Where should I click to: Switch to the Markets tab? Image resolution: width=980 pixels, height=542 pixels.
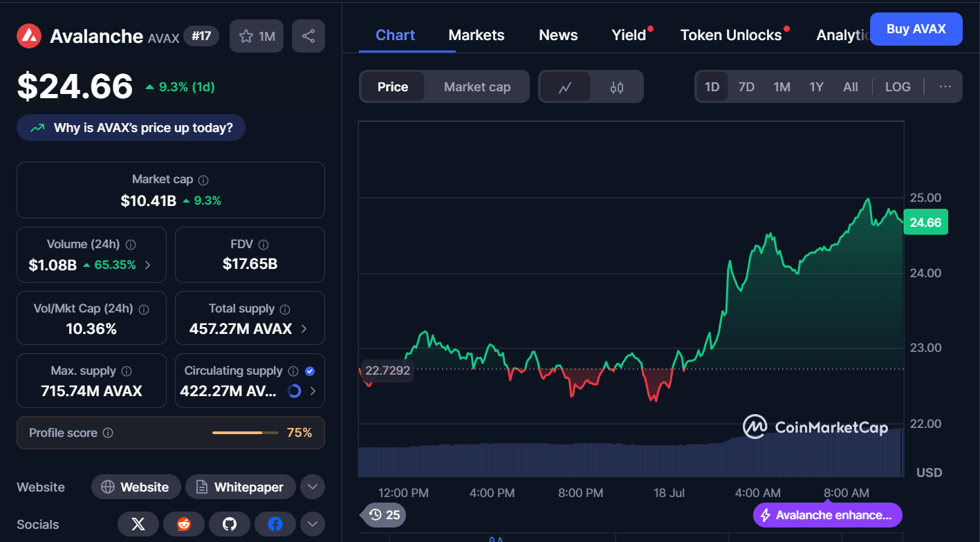click(477, 35)
